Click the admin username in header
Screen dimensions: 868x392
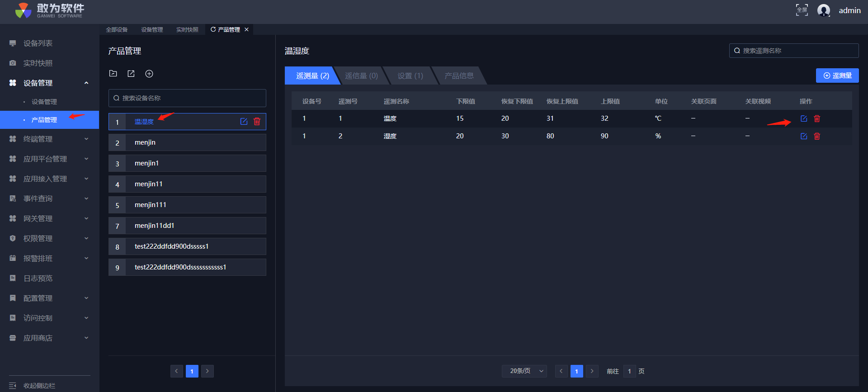pos(850,10)
